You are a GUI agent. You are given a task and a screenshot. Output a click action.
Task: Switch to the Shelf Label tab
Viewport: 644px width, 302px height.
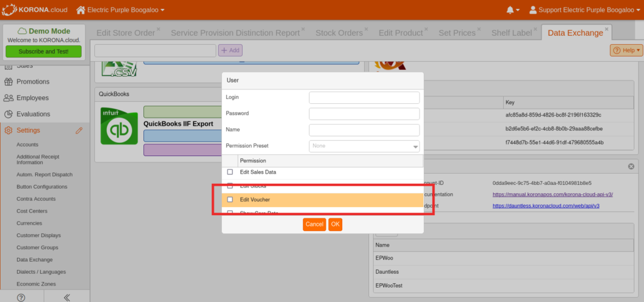(512, 33)
